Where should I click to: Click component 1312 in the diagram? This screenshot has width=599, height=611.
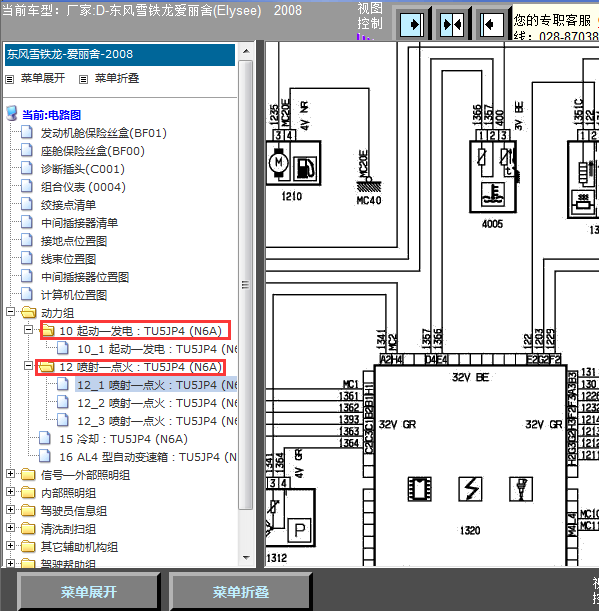[x=291, y=517]
